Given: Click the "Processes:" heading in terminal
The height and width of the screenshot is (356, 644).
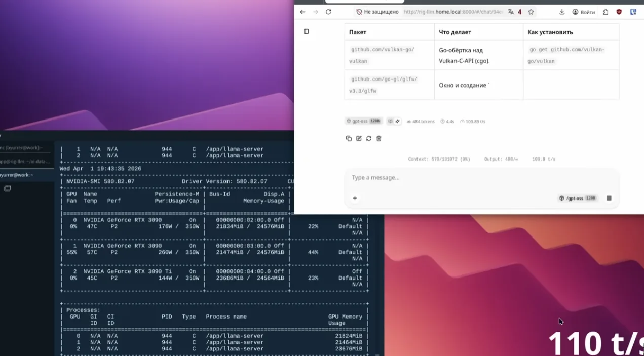Looking at the screenshot, I should click(83, 310).
